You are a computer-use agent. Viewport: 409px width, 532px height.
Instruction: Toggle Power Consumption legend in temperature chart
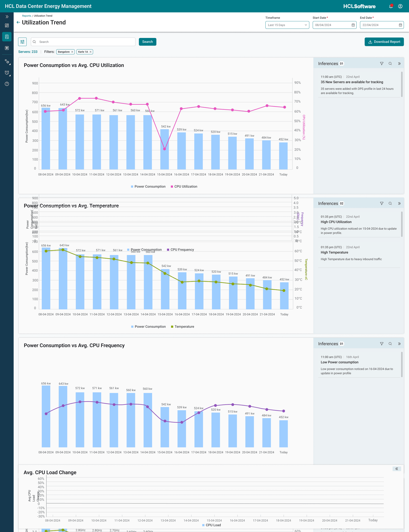[148, 327]
